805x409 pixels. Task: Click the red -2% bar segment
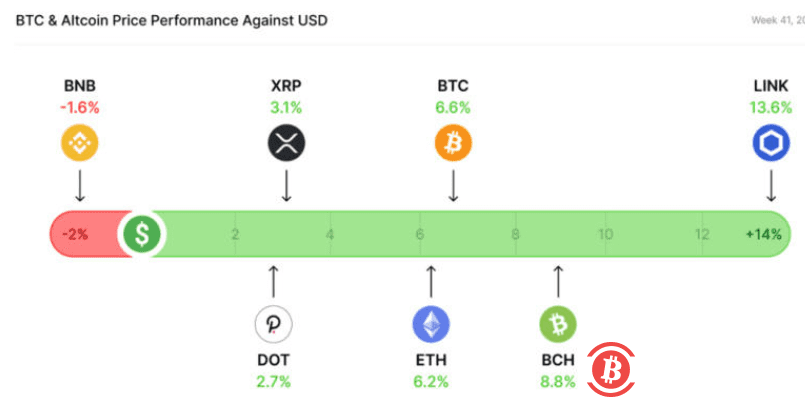point(80,235)
